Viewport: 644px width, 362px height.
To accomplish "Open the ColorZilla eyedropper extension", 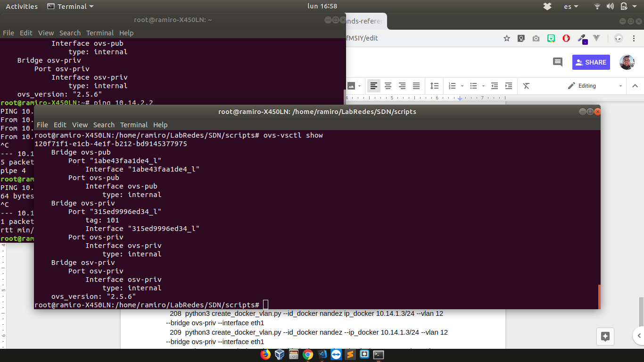I will tap(582, 38).
